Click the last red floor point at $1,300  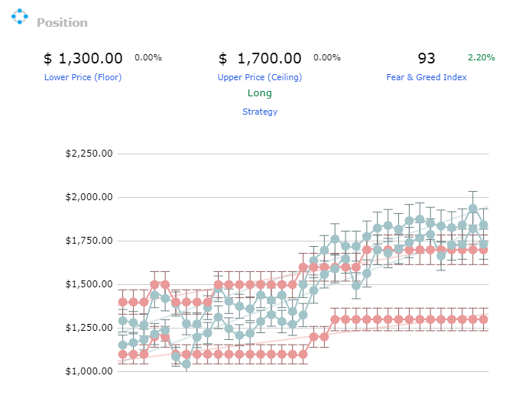tap(484, 319)
